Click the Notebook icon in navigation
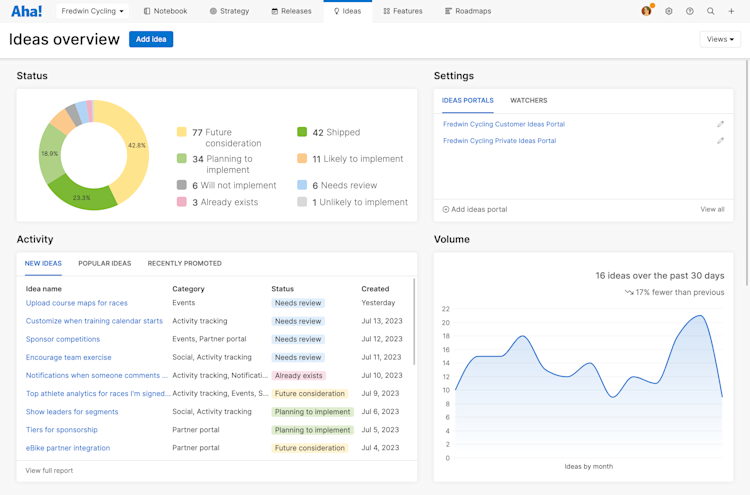Viewport: 750px width, 495px height. click(x=147, y=11)
